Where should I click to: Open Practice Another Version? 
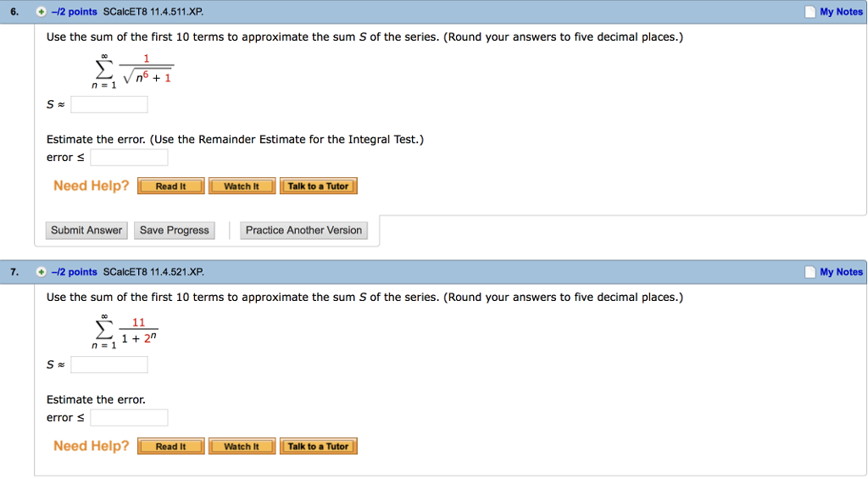tap(303, 231)
